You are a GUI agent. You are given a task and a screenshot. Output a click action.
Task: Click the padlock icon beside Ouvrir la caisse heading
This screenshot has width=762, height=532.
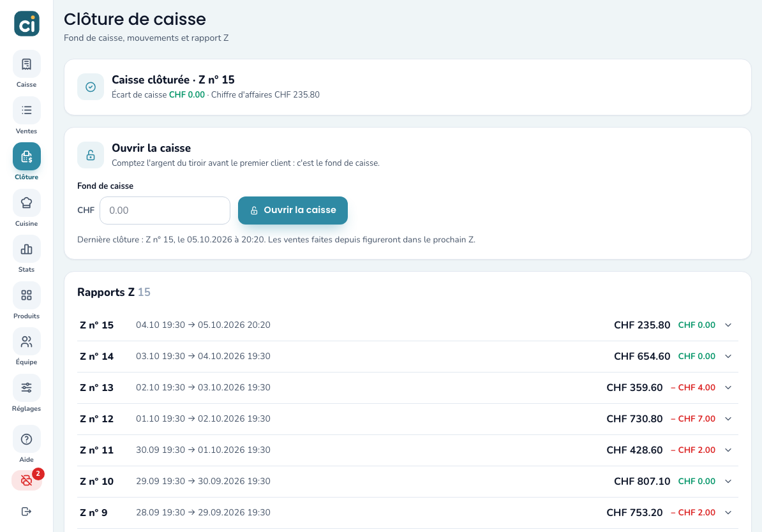coord(91,155)
